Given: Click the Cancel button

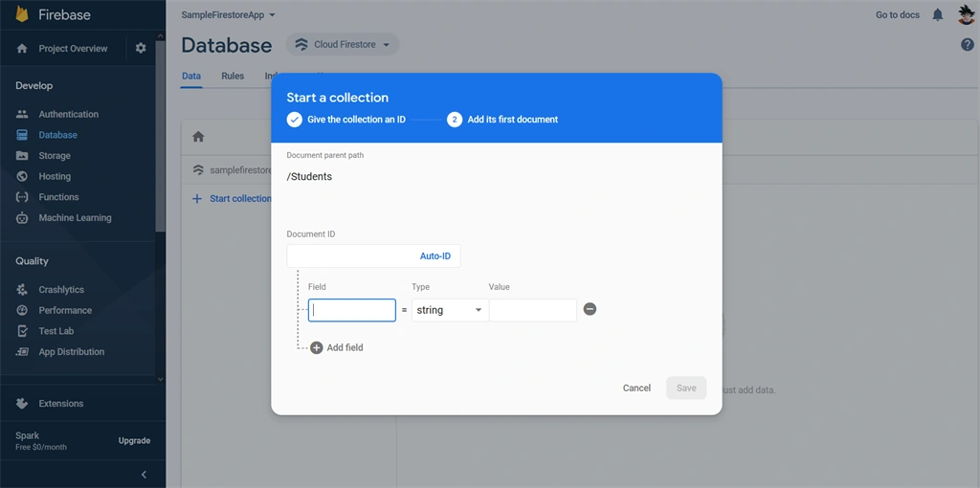Looking at the screenshot, I should pyautogui.click(x=636, y=388).
